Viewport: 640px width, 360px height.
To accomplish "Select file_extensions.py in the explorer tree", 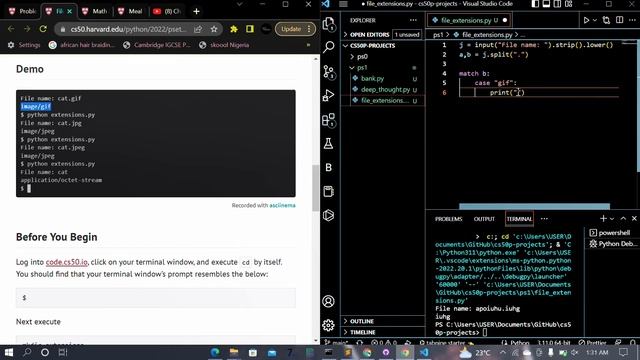I will coord(382,100).
